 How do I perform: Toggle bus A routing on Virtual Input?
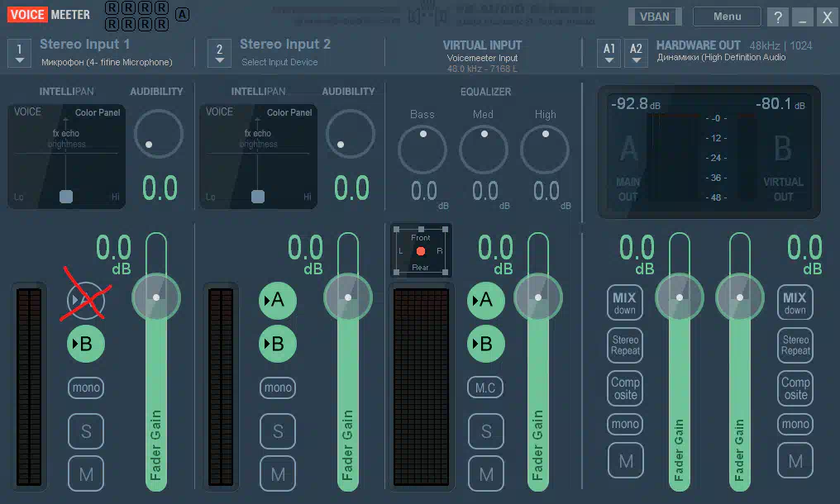click(x=486, y=300)
